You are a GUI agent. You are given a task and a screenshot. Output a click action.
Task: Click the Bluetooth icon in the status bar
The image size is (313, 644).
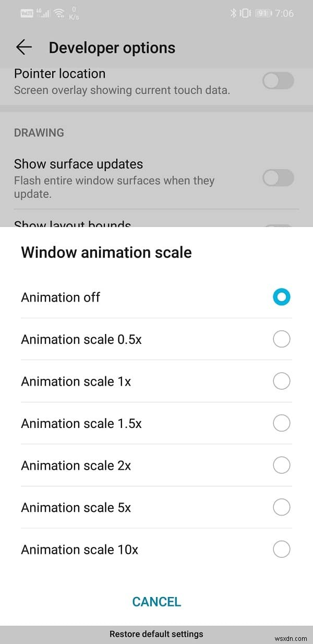tap(233, 13)
